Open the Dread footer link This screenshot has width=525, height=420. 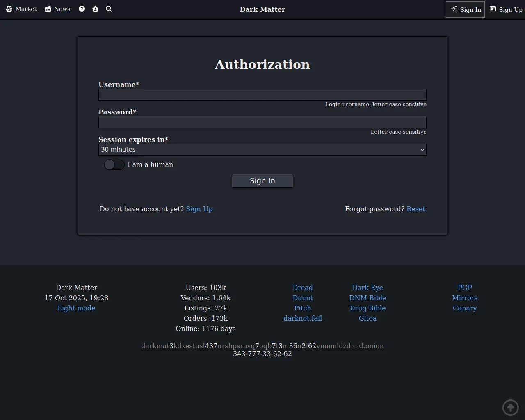[303, 288]
